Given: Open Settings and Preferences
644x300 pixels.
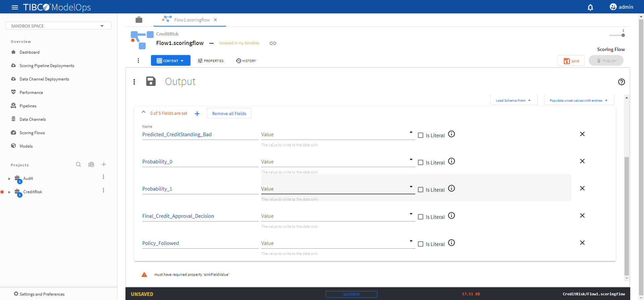Looking at the screenshot, I should (x=39, y=294).
